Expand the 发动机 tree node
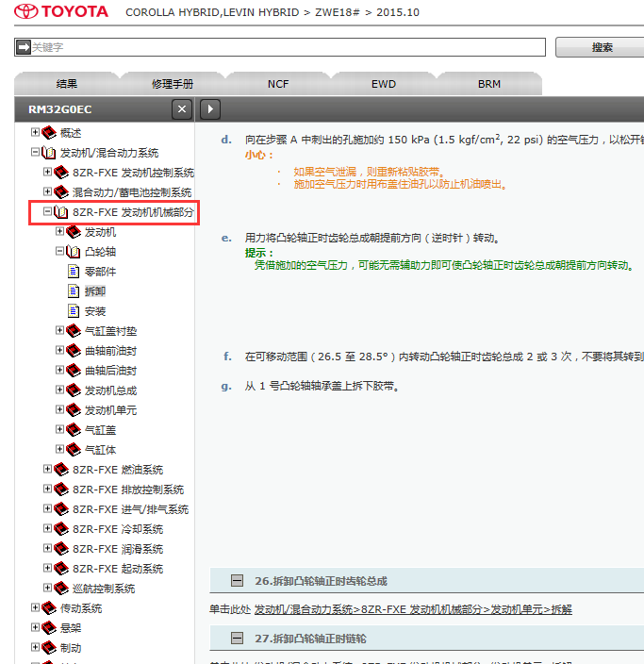This screenshot has height=664, width=644. [59, 231]
